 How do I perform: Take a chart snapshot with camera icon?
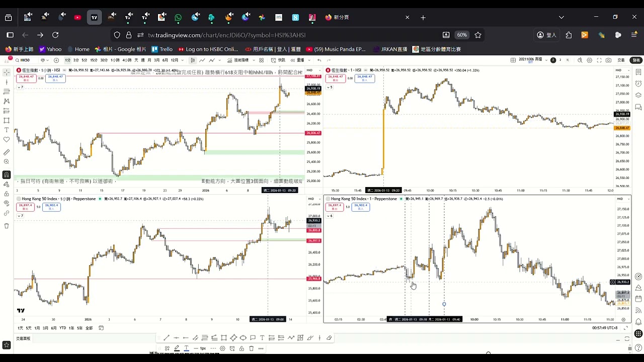pos(608,60)
